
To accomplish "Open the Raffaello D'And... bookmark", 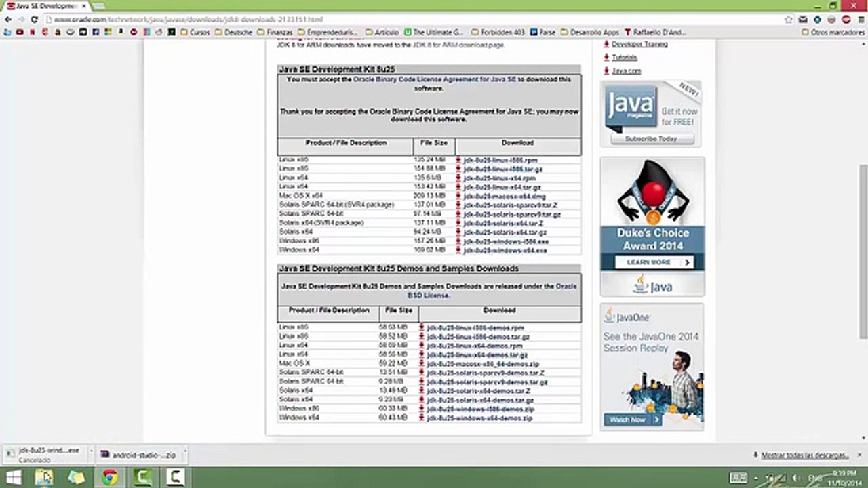I will (656, 32).
